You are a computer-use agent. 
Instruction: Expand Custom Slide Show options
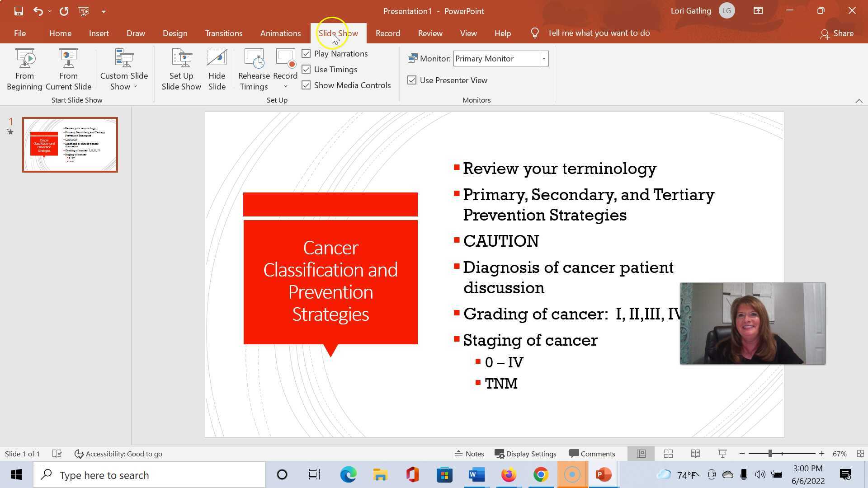135,87
